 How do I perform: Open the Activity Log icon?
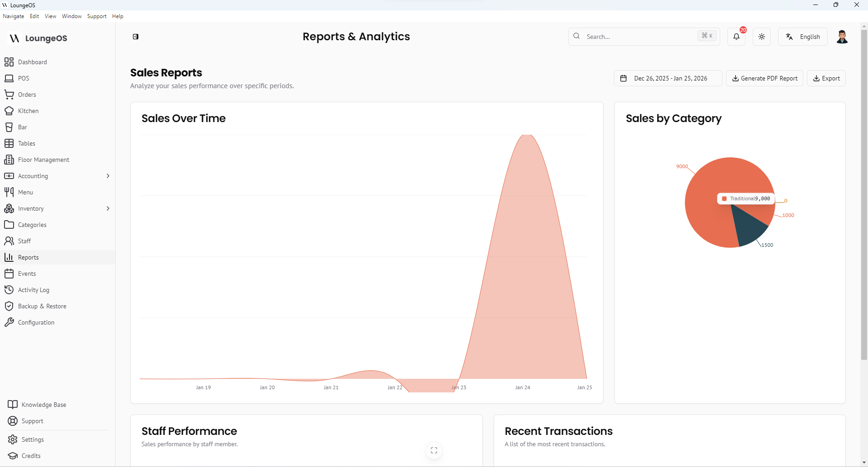click(9, 290)
